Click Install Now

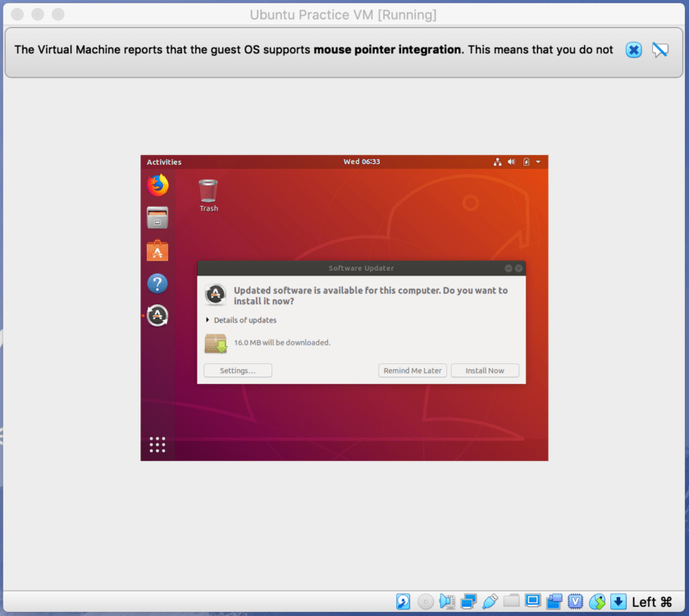[x=485, y=371]
